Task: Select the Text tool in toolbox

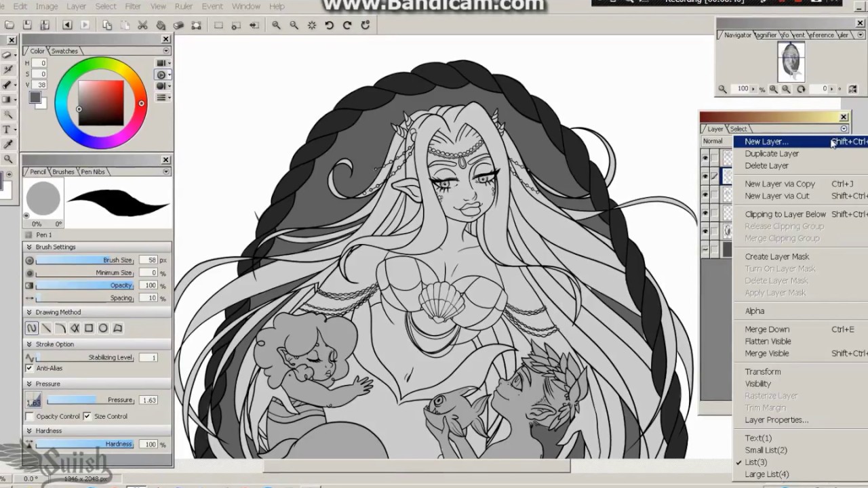Action: pyautogui.click(x=7, y=129)
